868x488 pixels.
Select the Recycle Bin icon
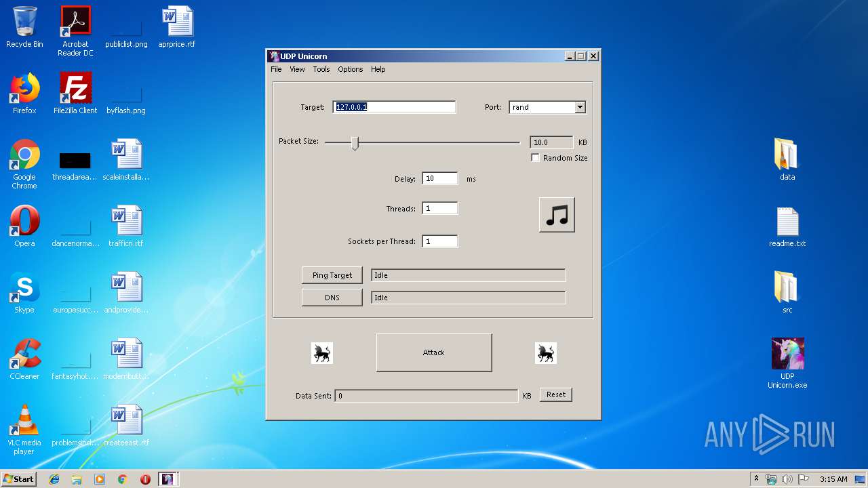click(x=24, y=27)
